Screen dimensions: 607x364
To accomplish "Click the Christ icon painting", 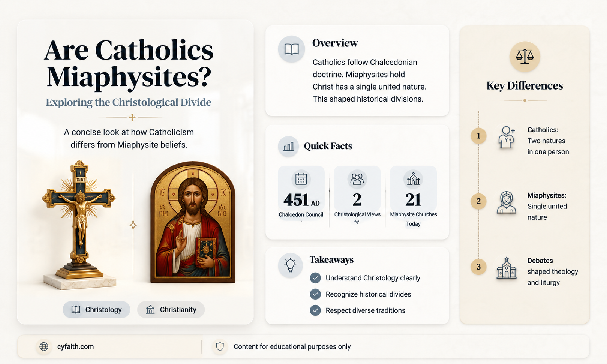I will tap(193, 222).
